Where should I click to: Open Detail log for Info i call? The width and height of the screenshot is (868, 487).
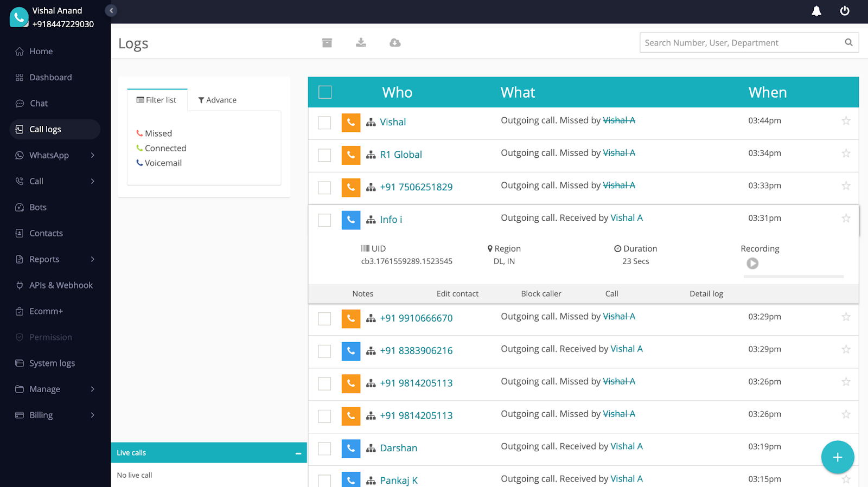tap(706, 294)
